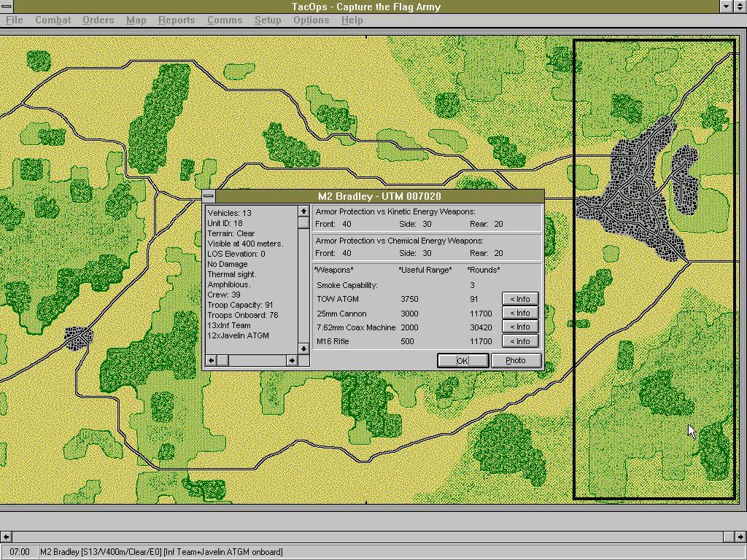Screen dimensions: 747x560
Task: Open the M2 Bradley dialog system menu box
Action: coord(209,196)
